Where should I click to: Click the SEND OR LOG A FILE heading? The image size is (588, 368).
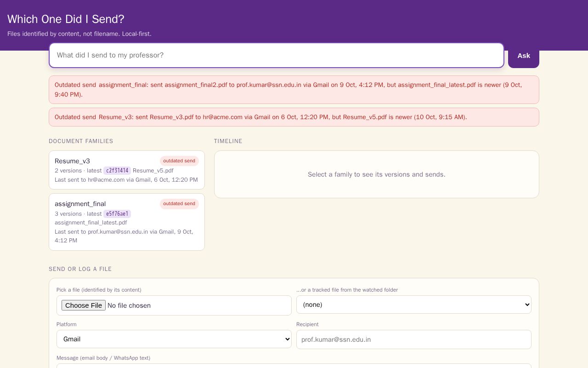tap(80, 269)
